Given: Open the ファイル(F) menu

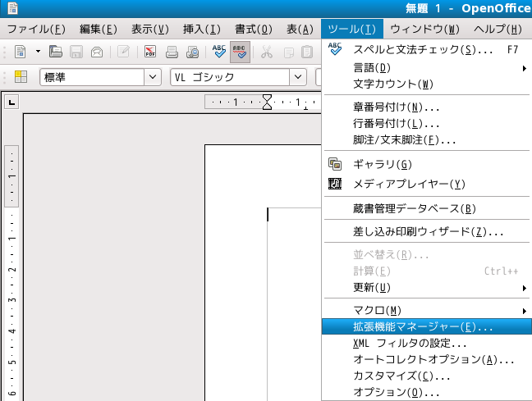Looking at the screenshot, I should (36, 29).
